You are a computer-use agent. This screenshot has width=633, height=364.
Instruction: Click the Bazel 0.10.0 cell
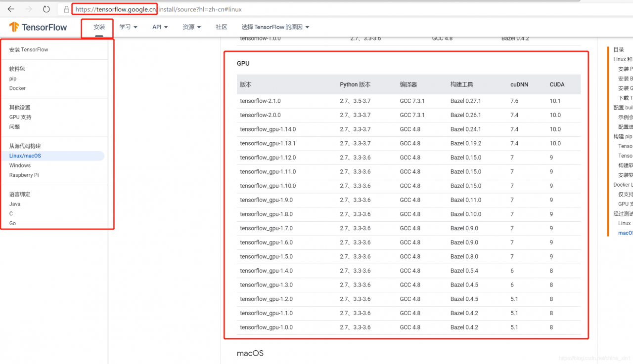466,214
